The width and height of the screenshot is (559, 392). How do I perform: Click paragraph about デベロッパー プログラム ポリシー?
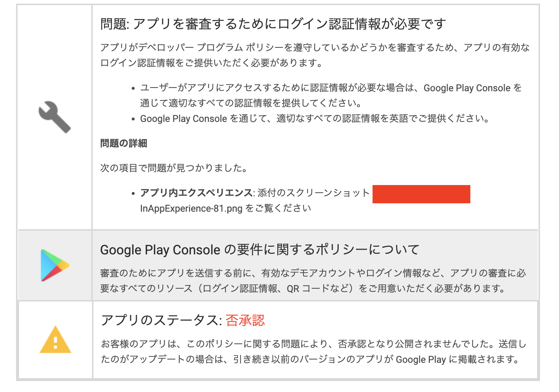(315, 55)
